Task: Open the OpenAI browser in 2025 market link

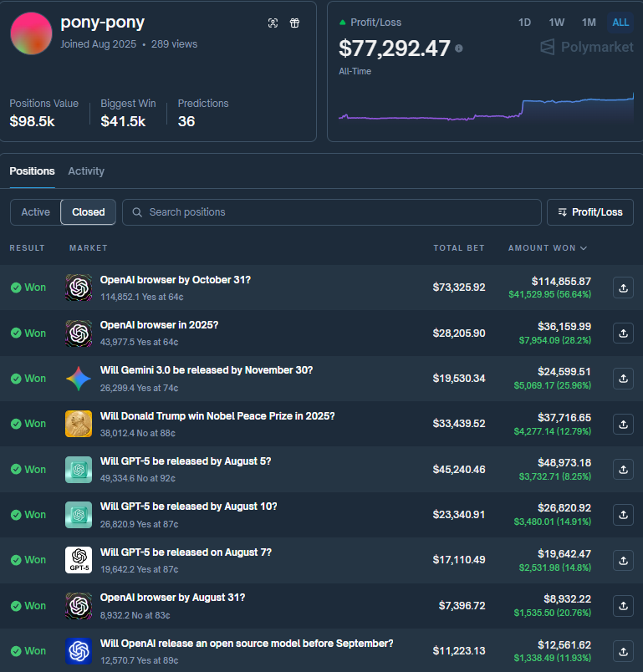Action: (x=159, y=325)
